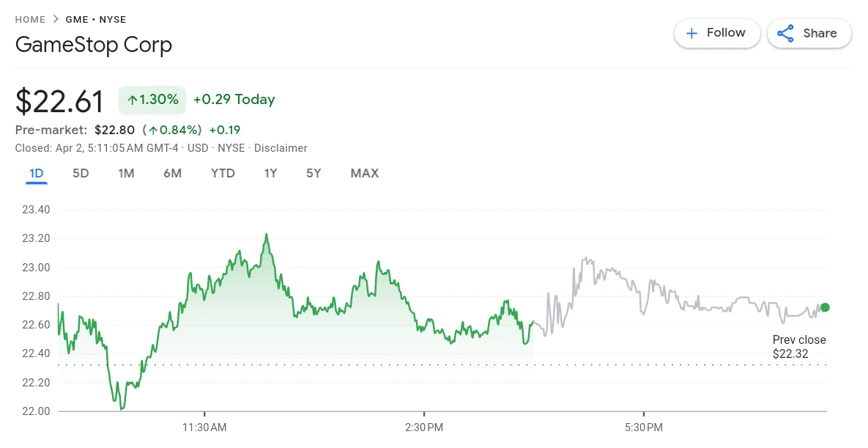Select the 6M range option
This screenshot has width=868, height=448.
(173, 173)
